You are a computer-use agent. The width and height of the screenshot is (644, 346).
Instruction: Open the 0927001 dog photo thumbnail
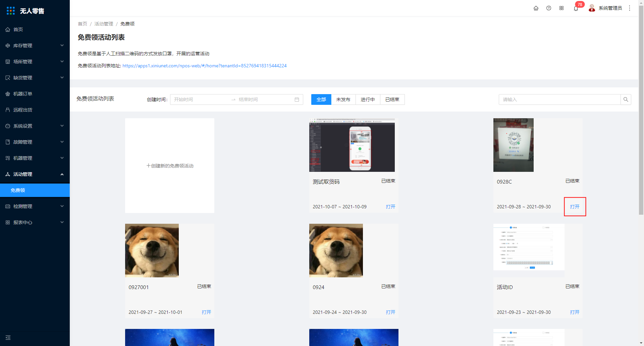tap(152, 251)
